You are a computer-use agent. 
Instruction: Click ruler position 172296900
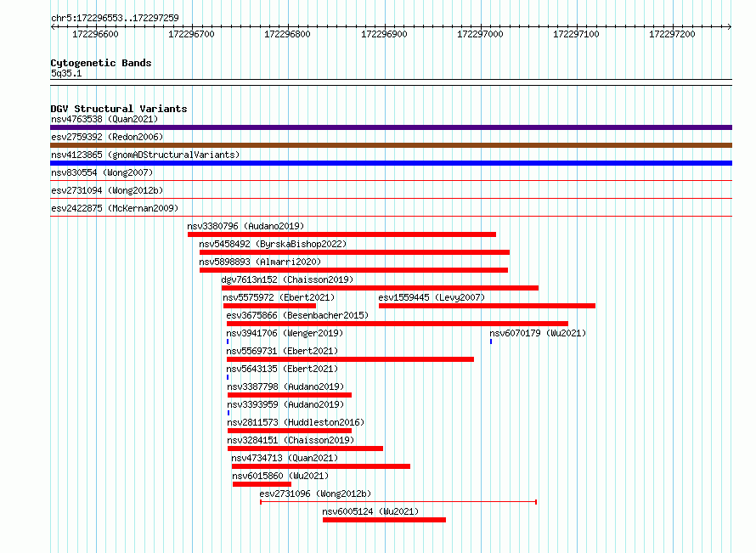(384, 34)
